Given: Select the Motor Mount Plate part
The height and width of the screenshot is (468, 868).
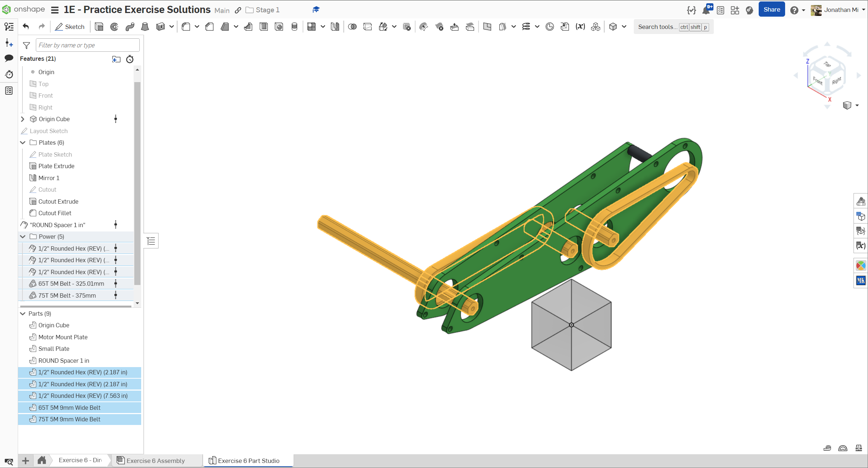Looking at the screenshot, I should tap(63, 337).
